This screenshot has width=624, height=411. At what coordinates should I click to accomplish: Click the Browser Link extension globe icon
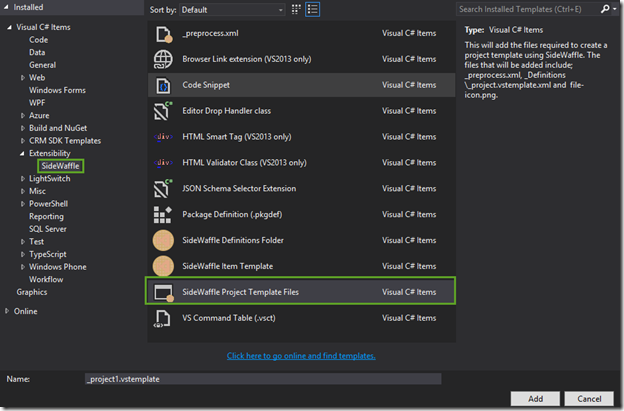[163, 59]
